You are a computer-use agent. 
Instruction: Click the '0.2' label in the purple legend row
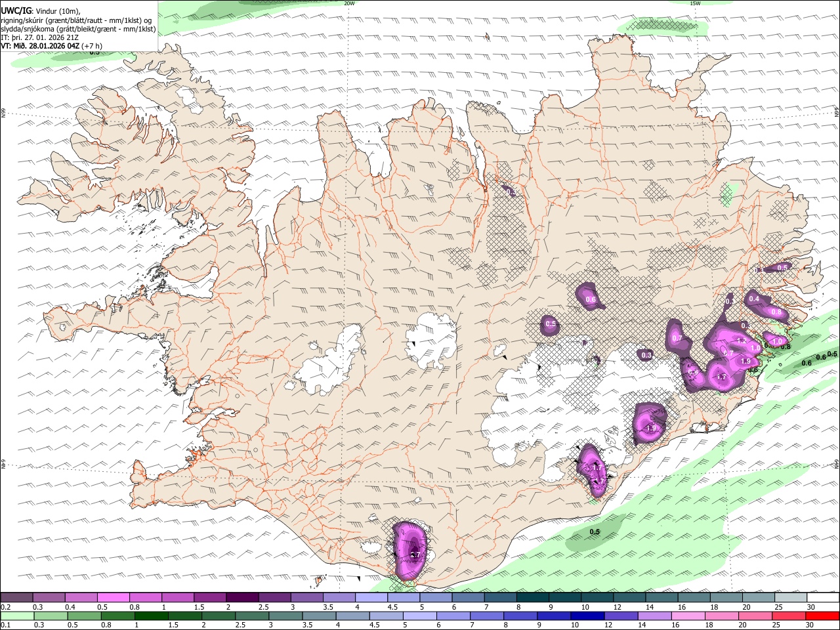click(x=5, y=607)
